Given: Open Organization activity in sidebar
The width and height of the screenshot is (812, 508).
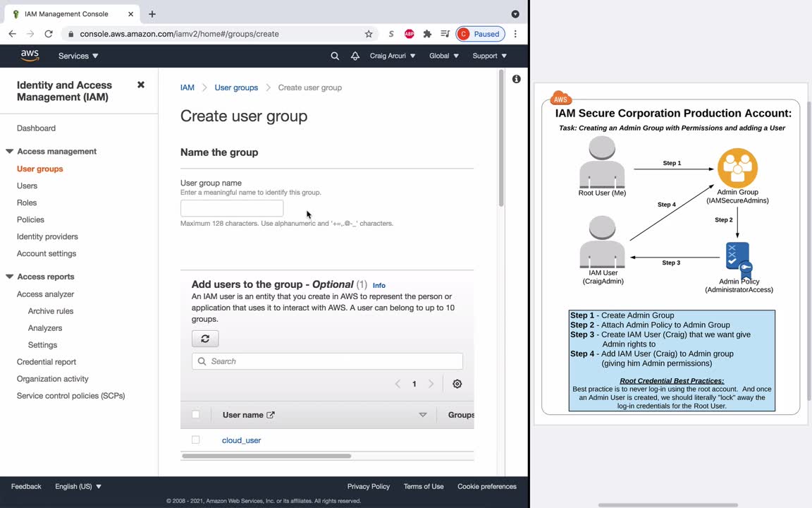Looking at the screenshot, I should coord(52,379).
